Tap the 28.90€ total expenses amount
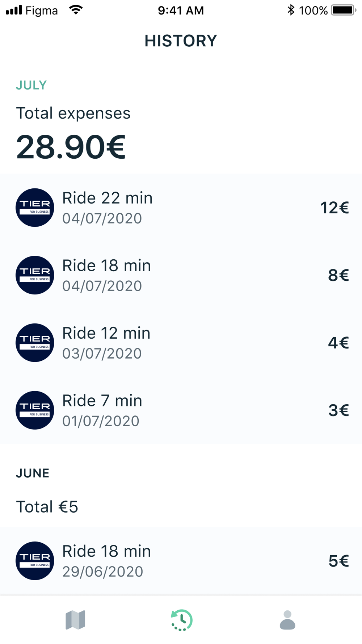Image resolution: width=362 pixels, height=644 pixels. [x=71, y=147]
